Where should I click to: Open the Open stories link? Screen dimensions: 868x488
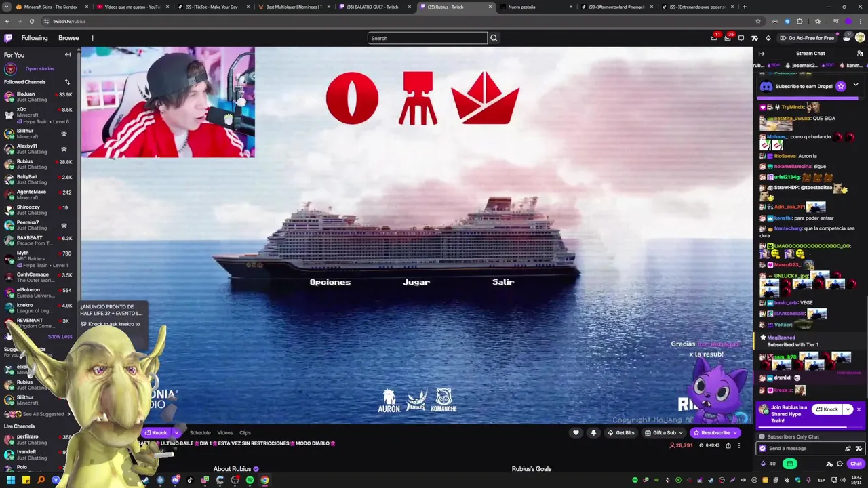pyautogui.click(x=40, y=68)
